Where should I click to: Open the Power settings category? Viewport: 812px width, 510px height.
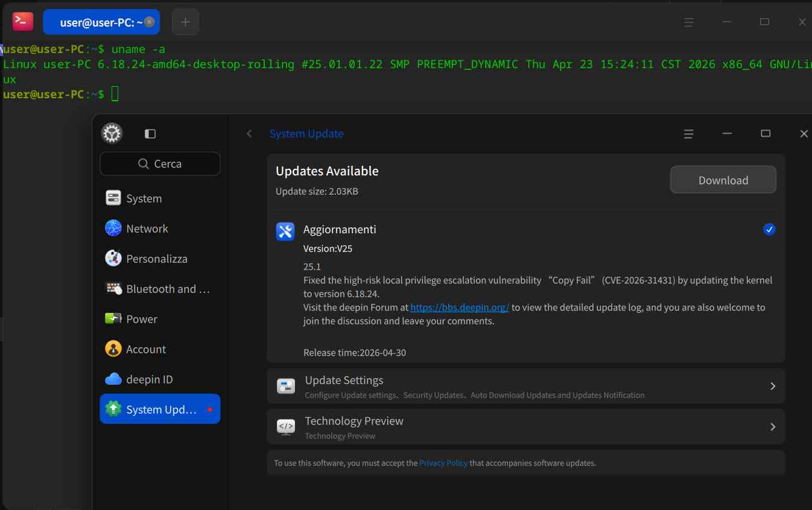(160, 319)
